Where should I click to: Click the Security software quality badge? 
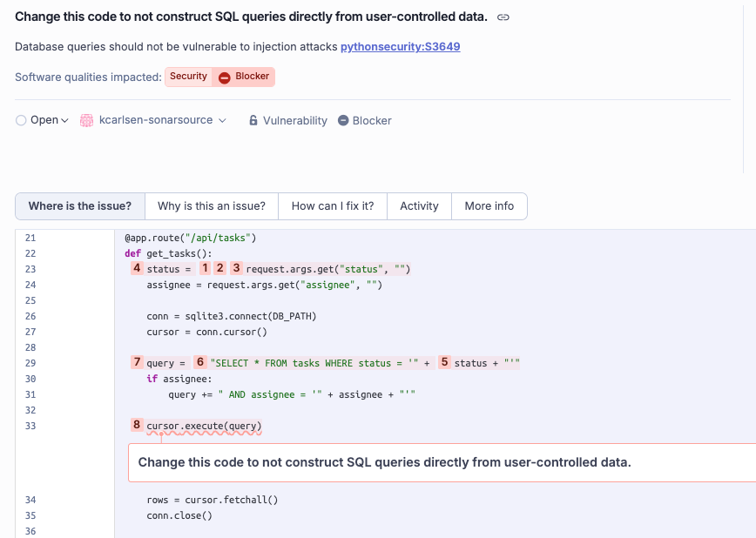(188, 77)
